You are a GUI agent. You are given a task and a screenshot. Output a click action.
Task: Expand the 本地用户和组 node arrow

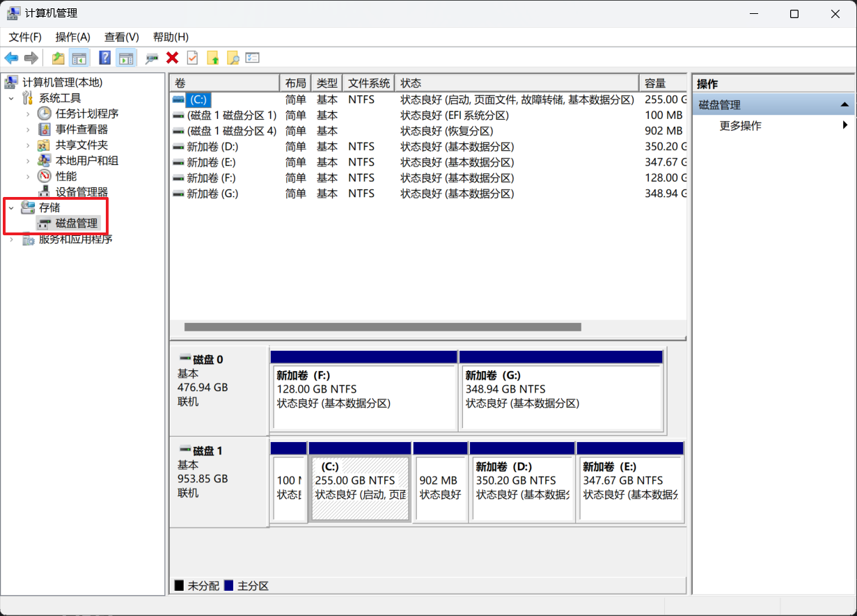point(28,161)
